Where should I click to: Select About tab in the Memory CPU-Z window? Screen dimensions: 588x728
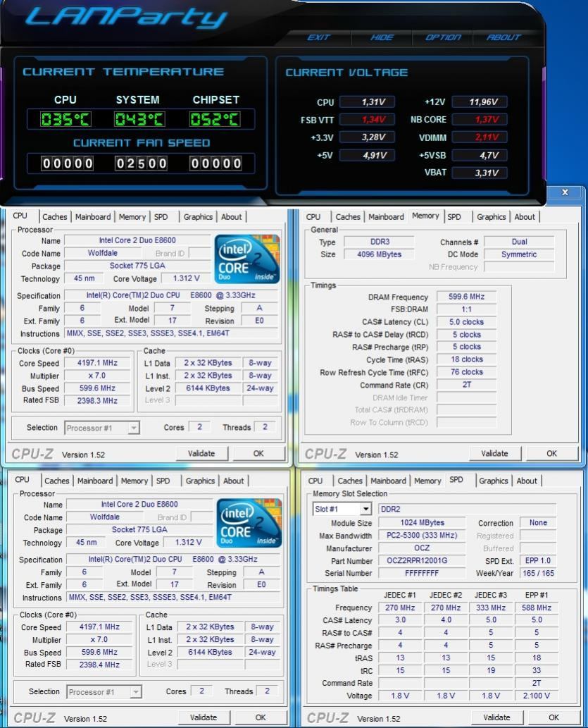tap(525, 217)
